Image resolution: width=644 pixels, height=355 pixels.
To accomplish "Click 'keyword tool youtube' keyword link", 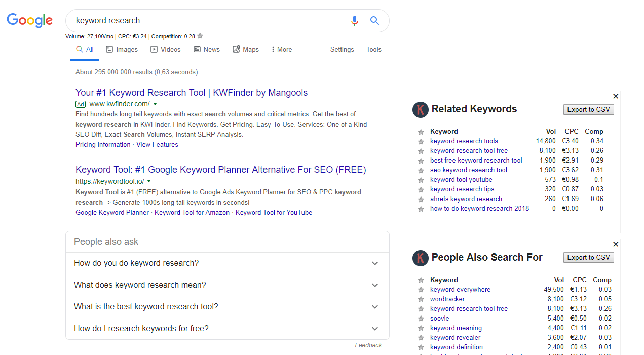I will pos(461,180).
